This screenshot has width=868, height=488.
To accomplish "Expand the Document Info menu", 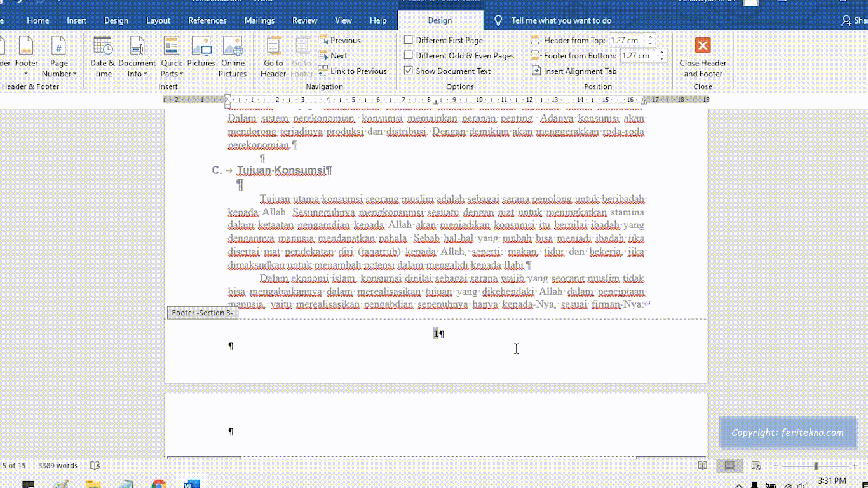I will (x=137, y=57).
